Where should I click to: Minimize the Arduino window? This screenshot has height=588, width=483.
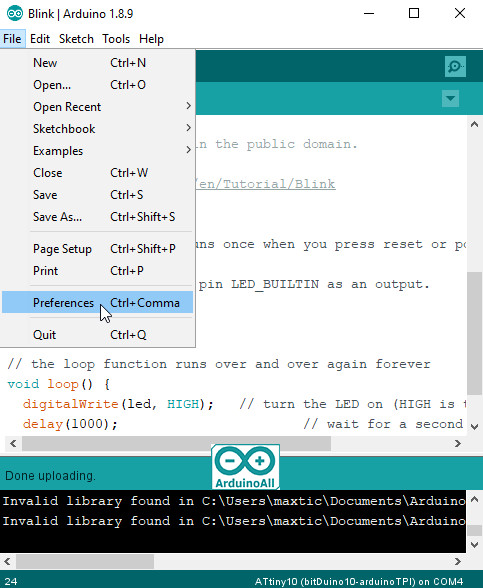tap(369, 14)
